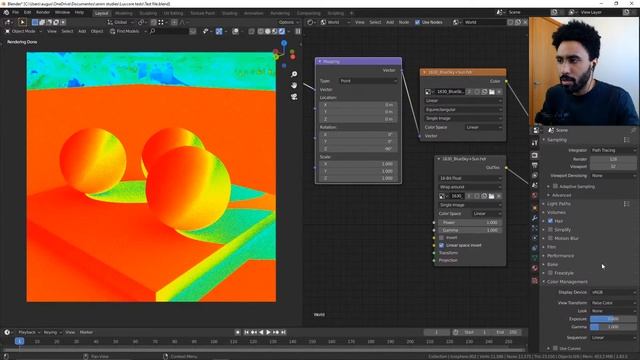Enable the Freestyle checkbox
The width and height of the screenshot is (640, 360).
(x=550, y=273)
